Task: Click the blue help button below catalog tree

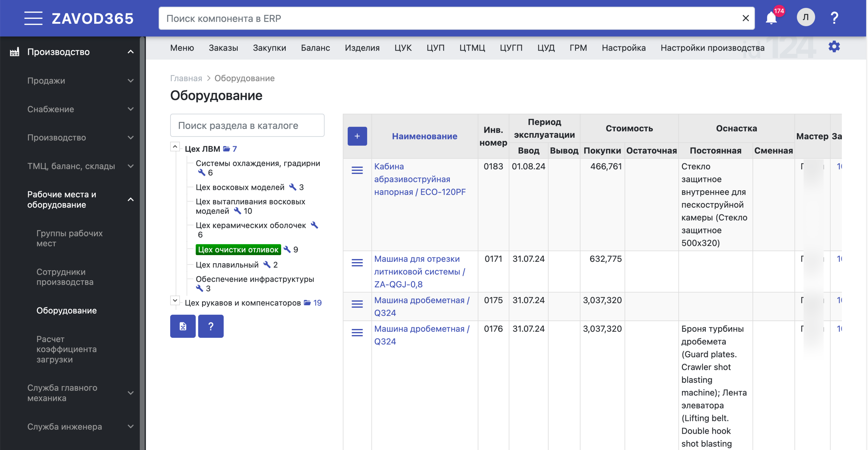Action: click(211, 326)
